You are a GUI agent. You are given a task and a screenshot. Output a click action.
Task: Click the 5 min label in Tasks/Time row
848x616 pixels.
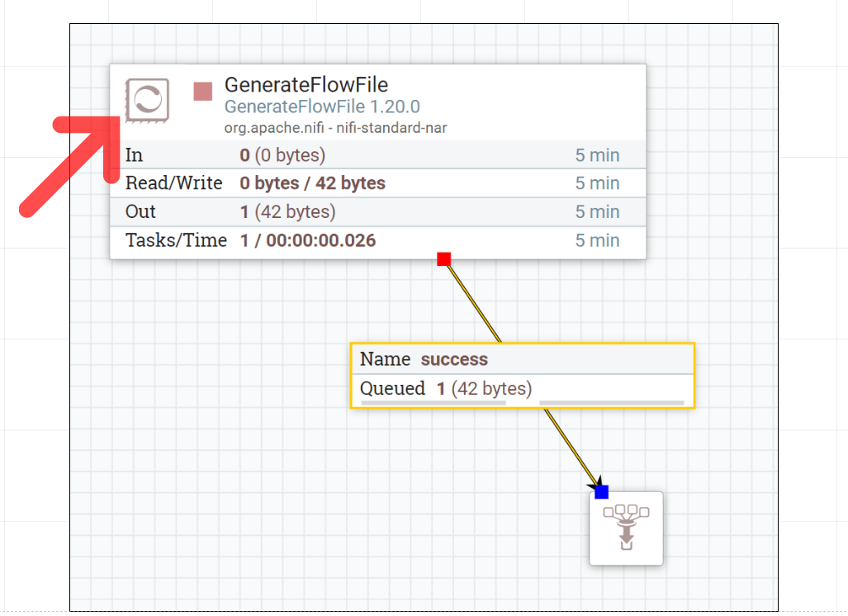click(x=597, y=240)
